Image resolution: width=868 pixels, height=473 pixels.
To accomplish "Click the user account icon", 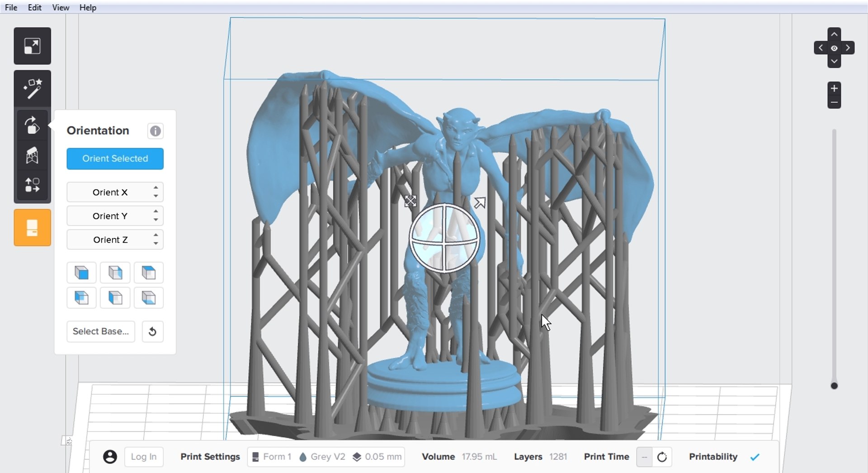I will click(x=110, y=457).
